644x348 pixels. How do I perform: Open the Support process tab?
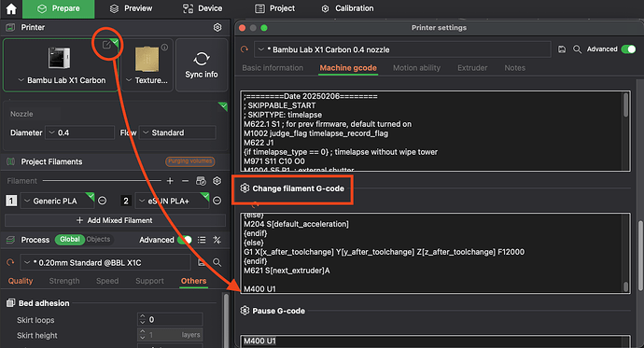[149, 281]
